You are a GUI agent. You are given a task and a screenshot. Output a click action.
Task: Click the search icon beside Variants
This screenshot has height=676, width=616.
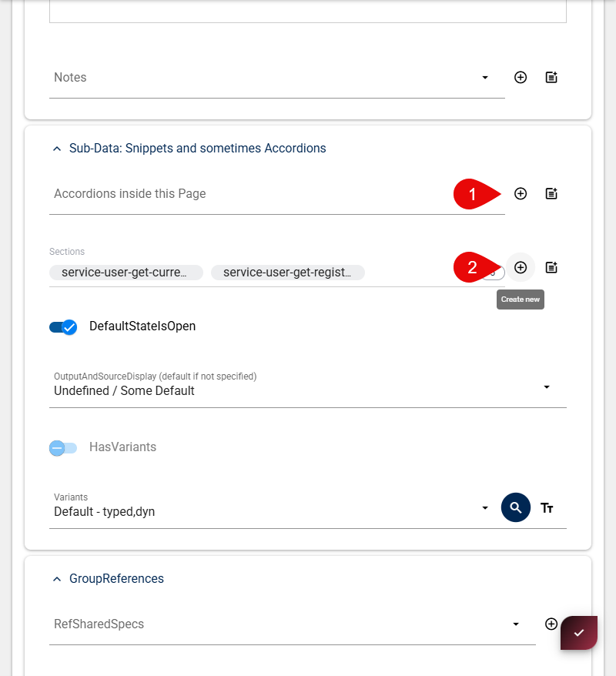[x=516, y=508]
